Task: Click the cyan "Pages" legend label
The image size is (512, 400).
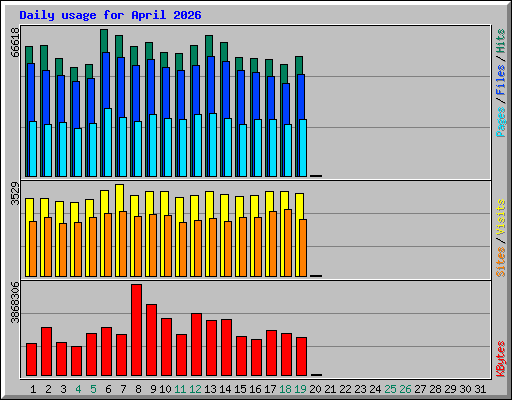Action: (x=500, y=122)
